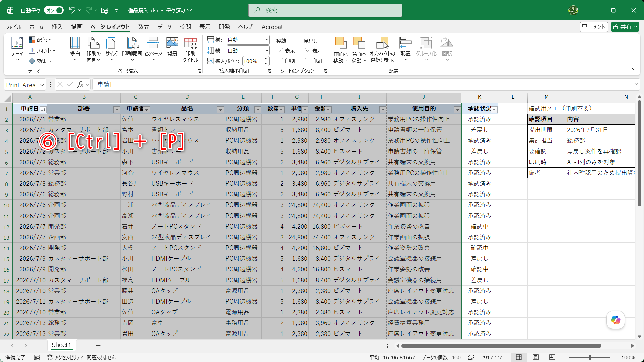Open the テーマ (Themes) gallery

pos(17,50)
